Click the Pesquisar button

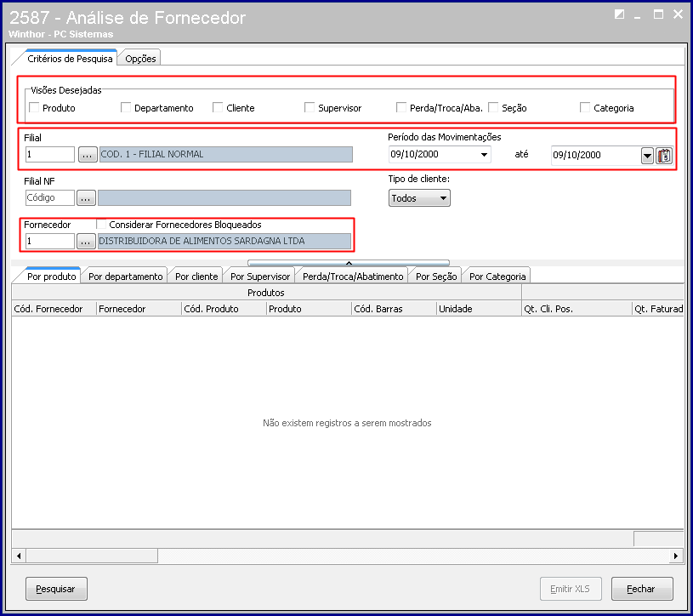(56, 589)
